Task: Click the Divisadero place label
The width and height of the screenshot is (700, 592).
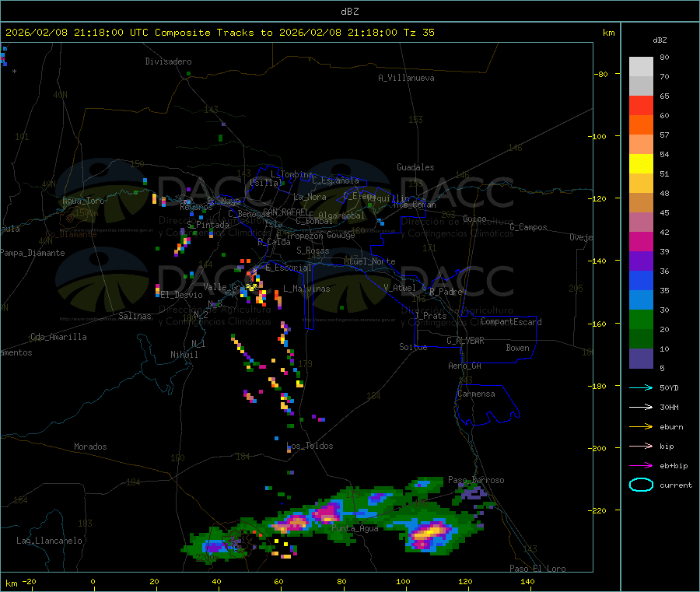Action: pos(168,61)
